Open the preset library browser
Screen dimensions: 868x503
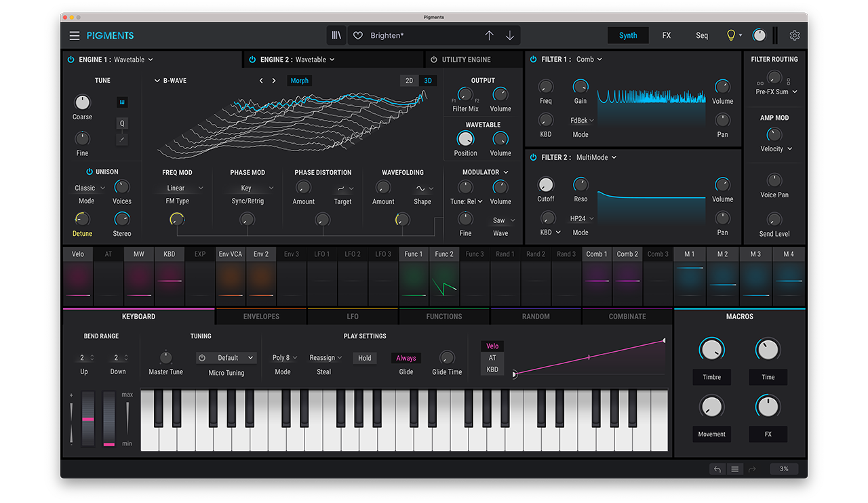point(336,35)
